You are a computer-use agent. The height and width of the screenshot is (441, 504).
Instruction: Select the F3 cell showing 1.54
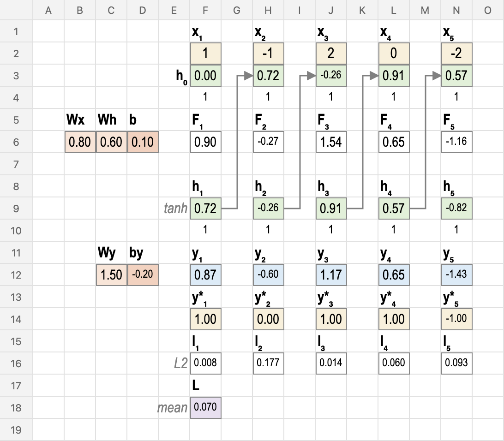tap(331, 142)
